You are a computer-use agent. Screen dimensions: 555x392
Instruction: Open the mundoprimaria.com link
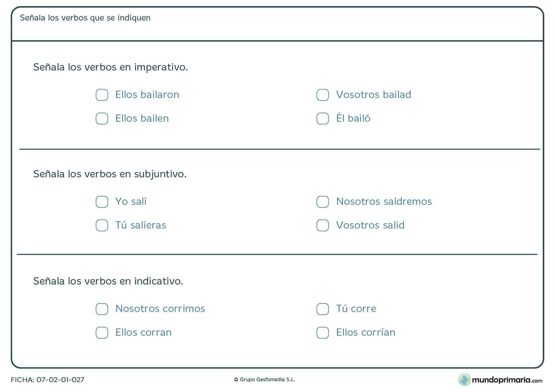[507, 380]
